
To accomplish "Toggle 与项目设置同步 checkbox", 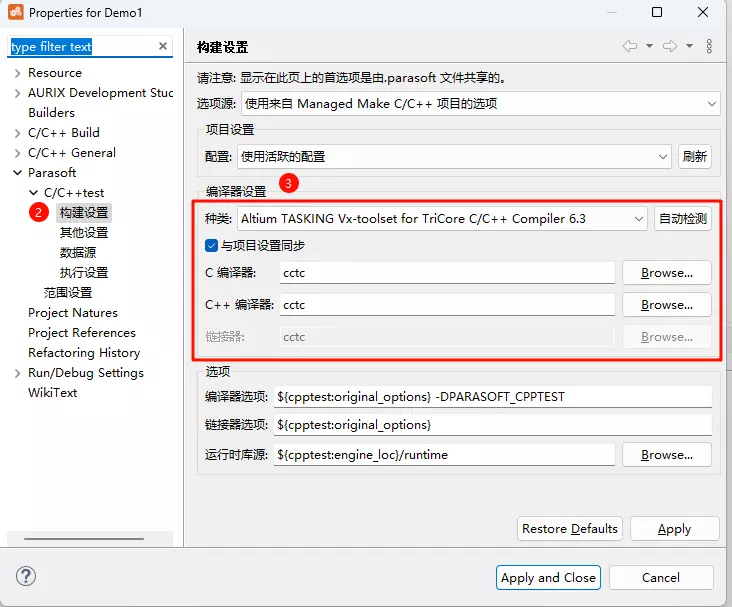I will pyautogui.click(x=211, y=245).
